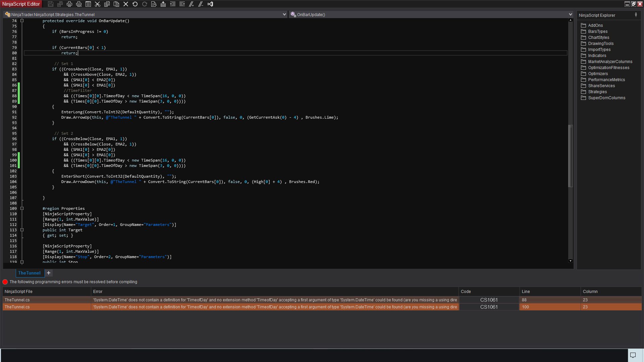This screenshot has width=644, height=362.
Task: Open the Strategies folder in Explorer
Action: point(597,92)
